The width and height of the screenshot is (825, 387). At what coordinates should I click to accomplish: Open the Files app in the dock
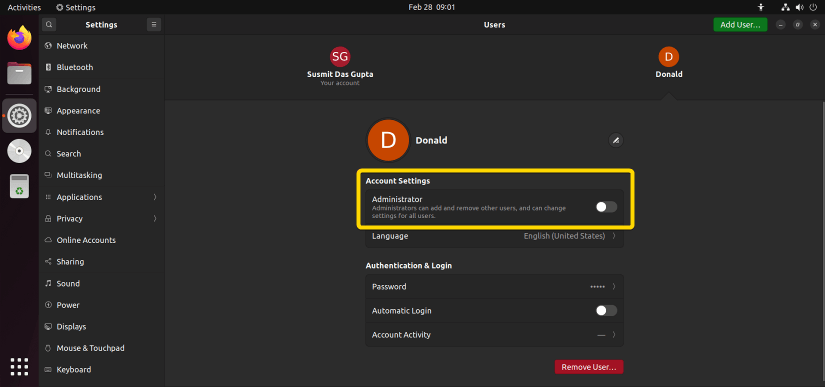point(19,73)
